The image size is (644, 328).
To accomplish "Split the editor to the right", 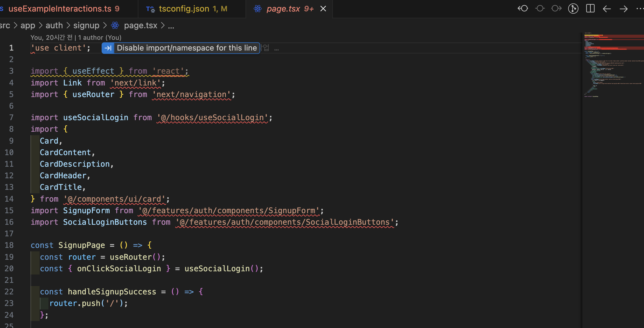I will (590, 9).
